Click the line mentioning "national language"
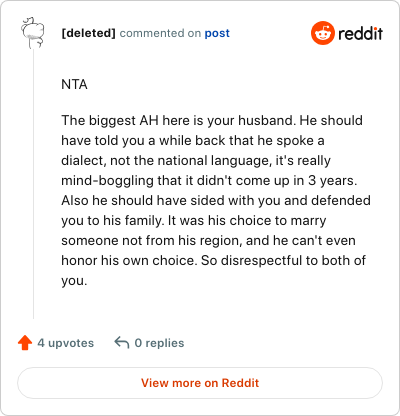The width and height of the screenshot is (400, 416). (196, 161)
